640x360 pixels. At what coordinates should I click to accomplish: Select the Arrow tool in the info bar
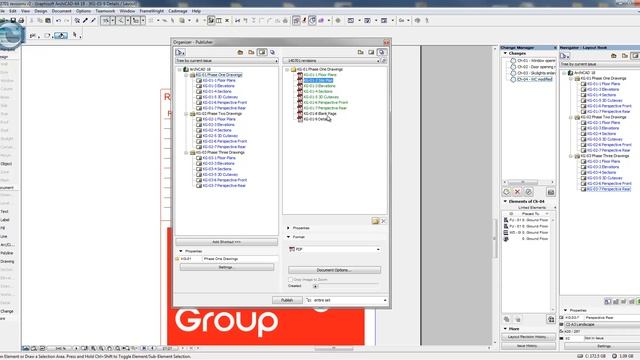75,36
